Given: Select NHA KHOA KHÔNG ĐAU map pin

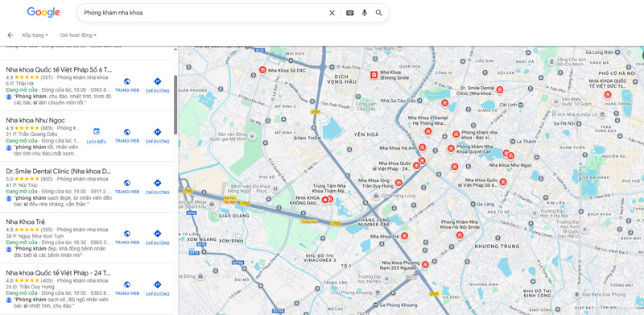Looking at the screenshot, I should pos(325,200).
